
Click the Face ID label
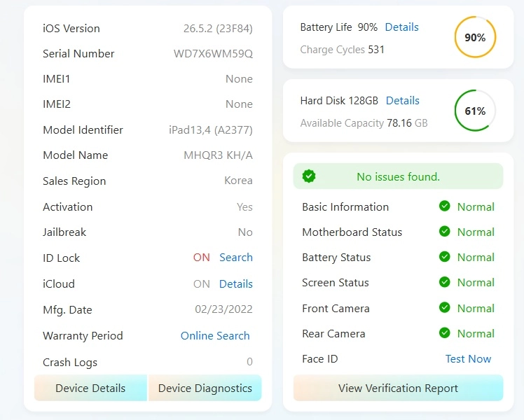pyautogui.click(x=320, y=359)
